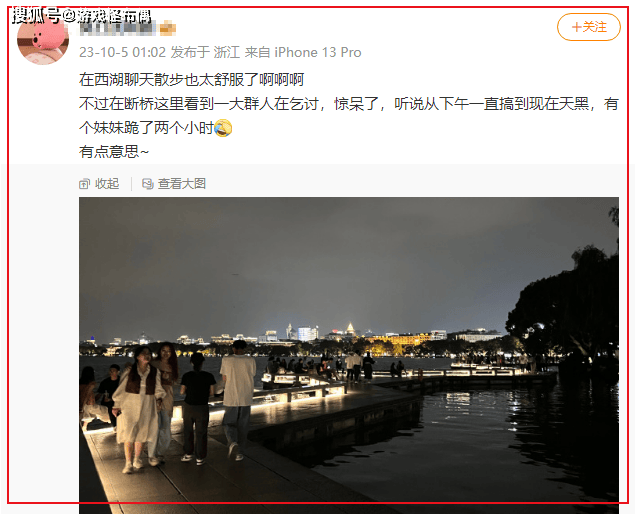Follow the author with +关注 button

click(589, 27)
